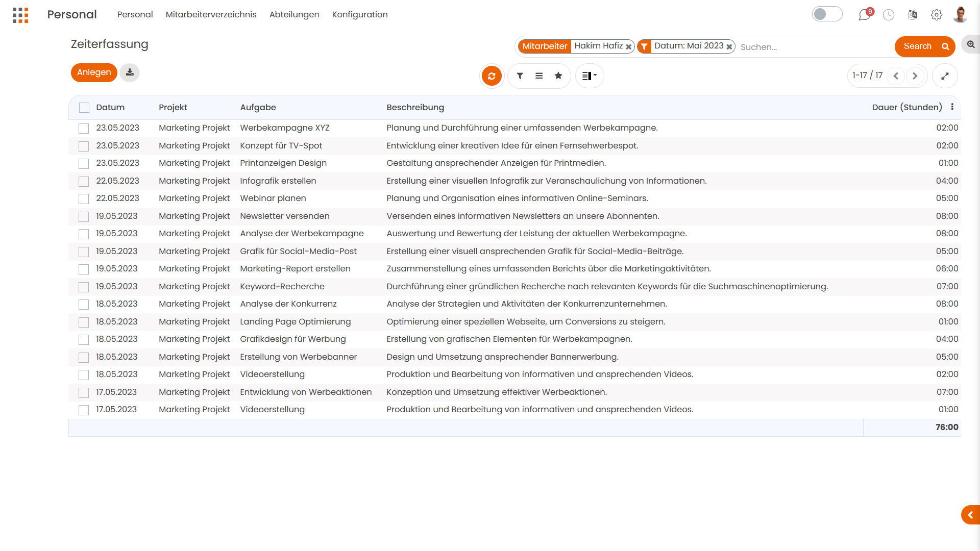Image resolution: width=980 pixels, height=551 pixels.
Task: Tick checkbox for Konzept für TV-Spot row
Action: pyautogui.click(x=84, y=146)
